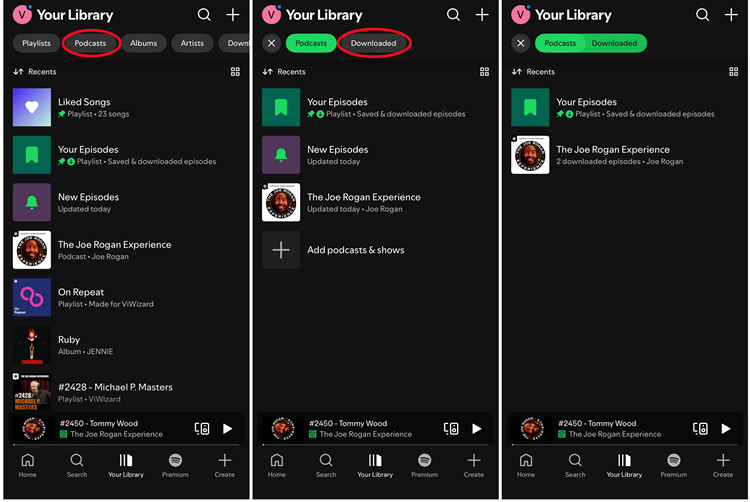
Task: Tap Create in left screen nav bar
Action: 224,465
